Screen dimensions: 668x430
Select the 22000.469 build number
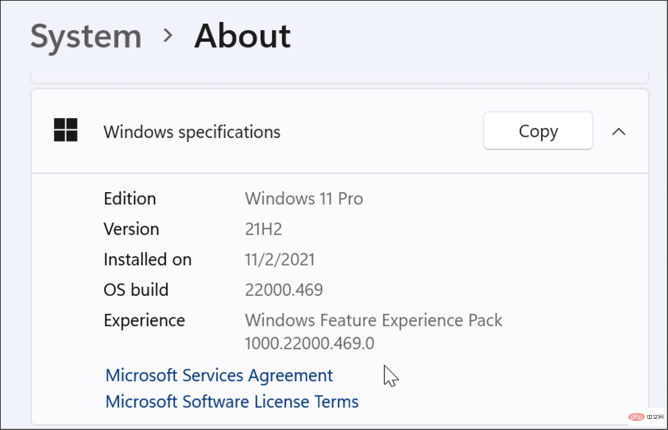[284, 290]
